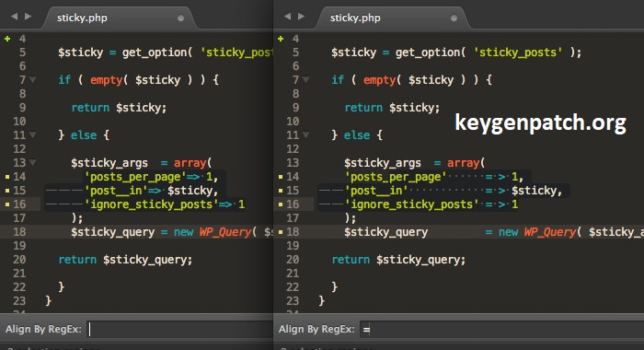The image size is (644, 350).
Task: Click the yellow gutter mark at line 18, right pane
Action: point(281,232)
